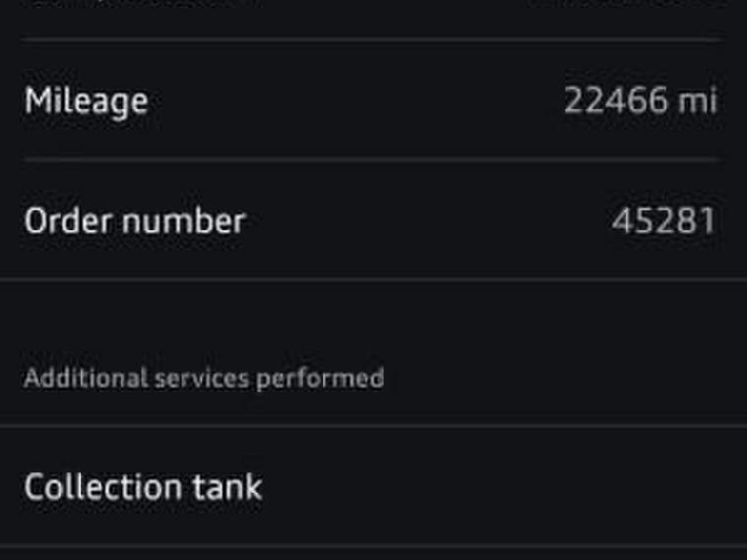Screen dimensions: 747x560
Task: Click the divider line below Collection tank
Action: point(372,546)
